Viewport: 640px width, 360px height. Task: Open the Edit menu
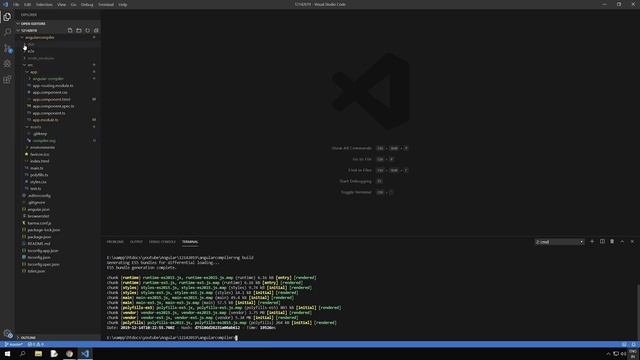click(x=27, y=4)
